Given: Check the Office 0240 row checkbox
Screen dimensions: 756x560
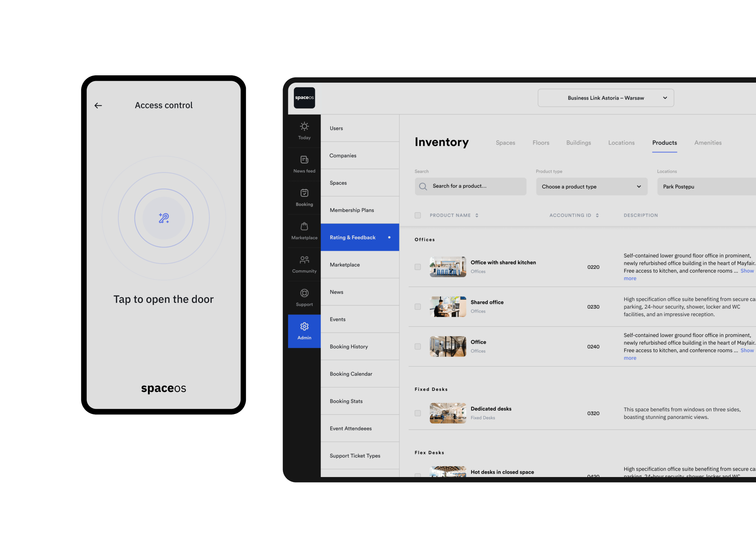Looking at the screenshot, I should 418,347.
